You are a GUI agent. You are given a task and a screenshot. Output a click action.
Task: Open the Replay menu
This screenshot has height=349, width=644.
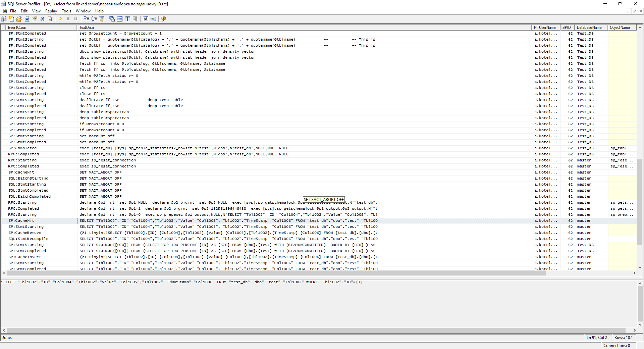[51, 11]
